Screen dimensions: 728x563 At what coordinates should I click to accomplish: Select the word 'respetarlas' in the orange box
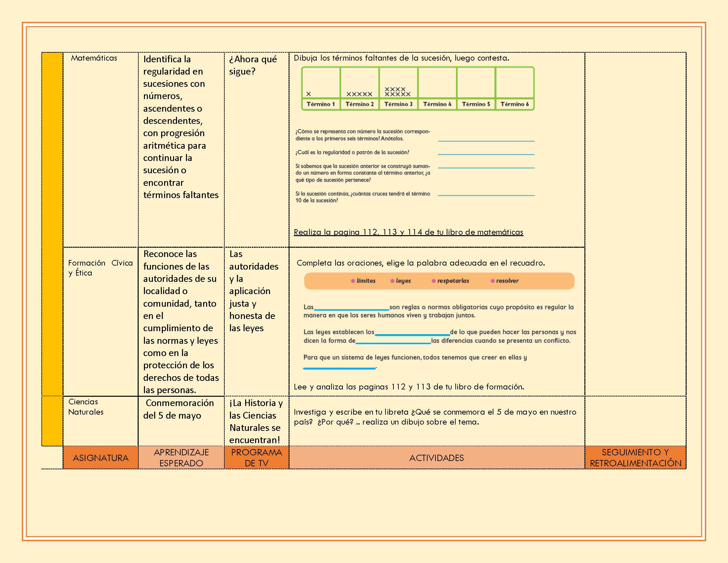click(x=453, y=281)
